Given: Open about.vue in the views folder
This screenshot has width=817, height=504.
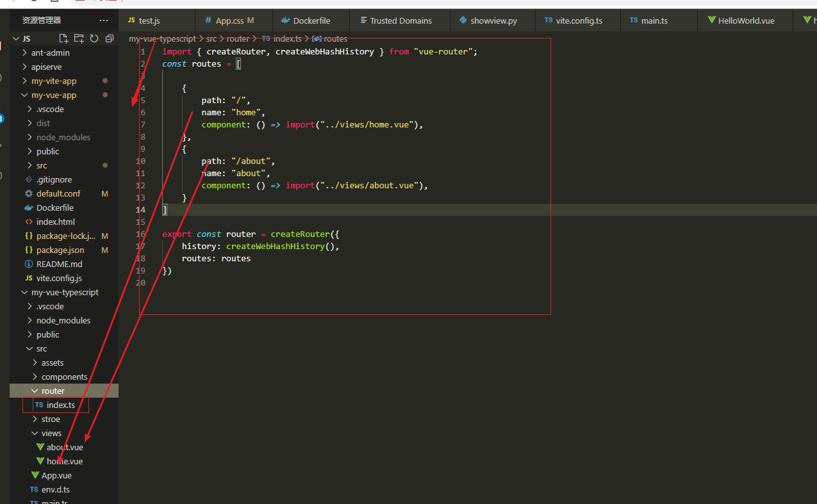Looking at the screenshot, I should coord(65,447).
